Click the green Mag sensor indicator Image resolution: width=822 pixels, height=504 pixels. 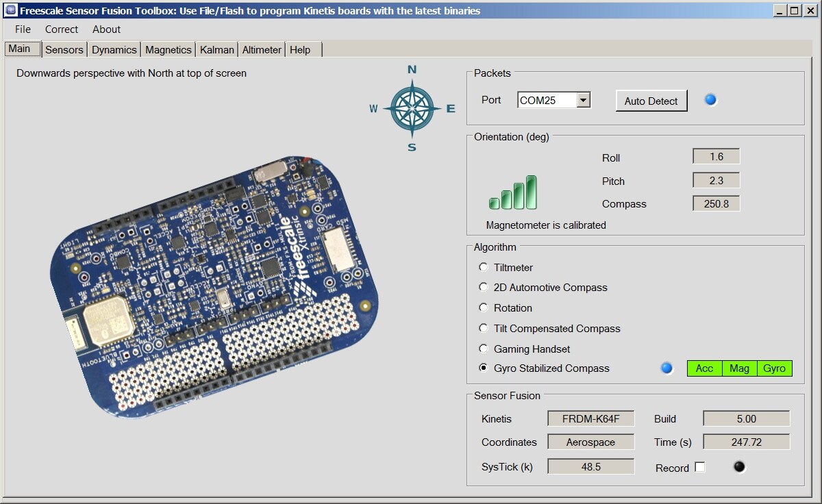(739, 368)
